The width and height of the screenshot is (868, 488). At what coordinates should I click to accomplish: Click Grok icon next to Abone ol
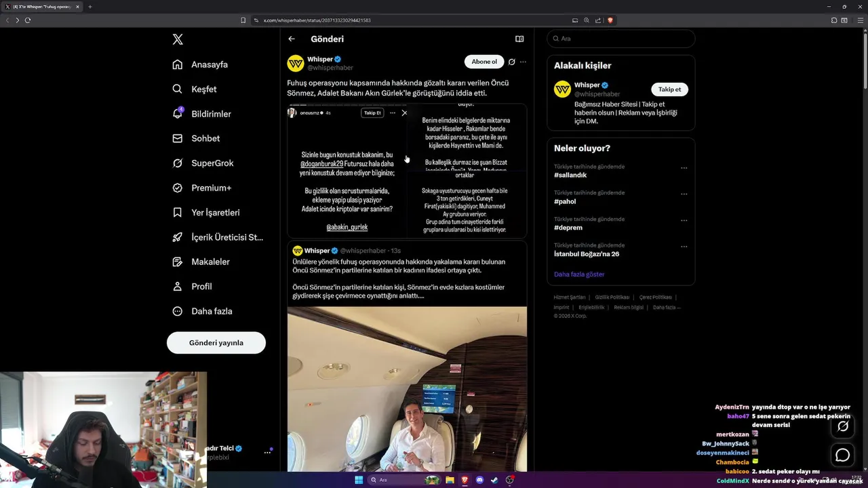click(512, 62)
